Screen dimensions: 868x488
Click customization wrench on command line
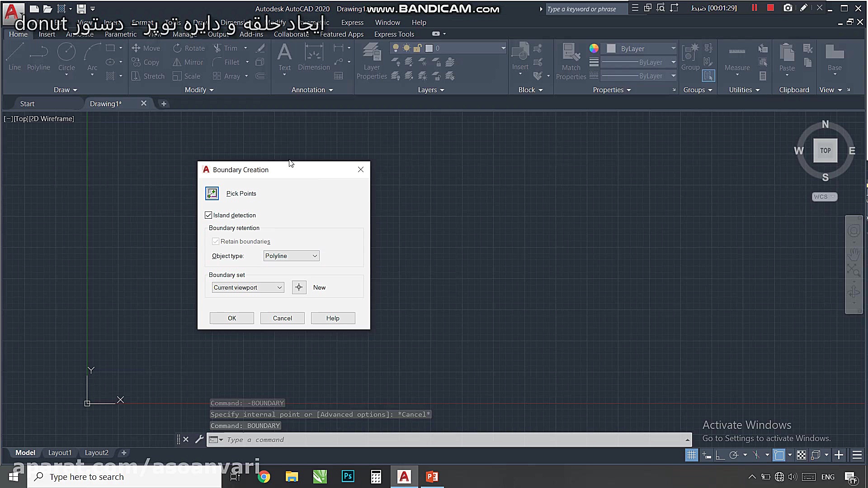click(x=199, y=439)
